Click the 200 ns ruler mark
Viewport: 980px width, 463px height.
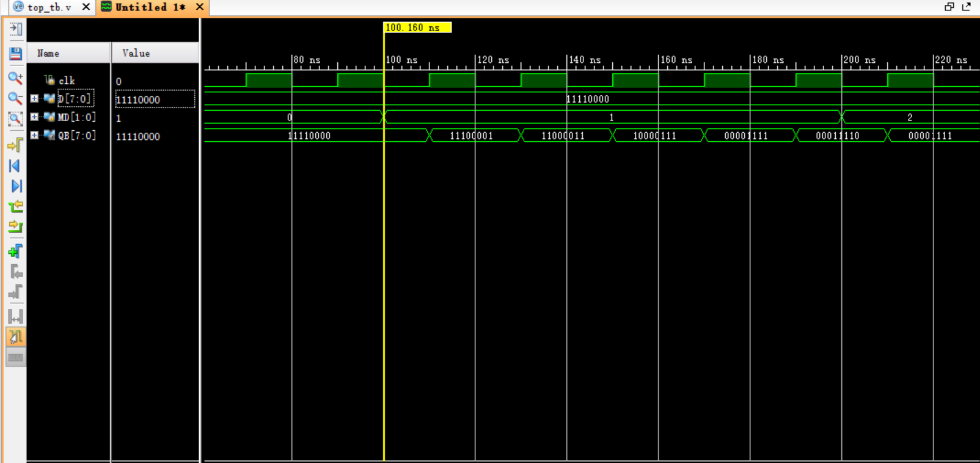859,60
